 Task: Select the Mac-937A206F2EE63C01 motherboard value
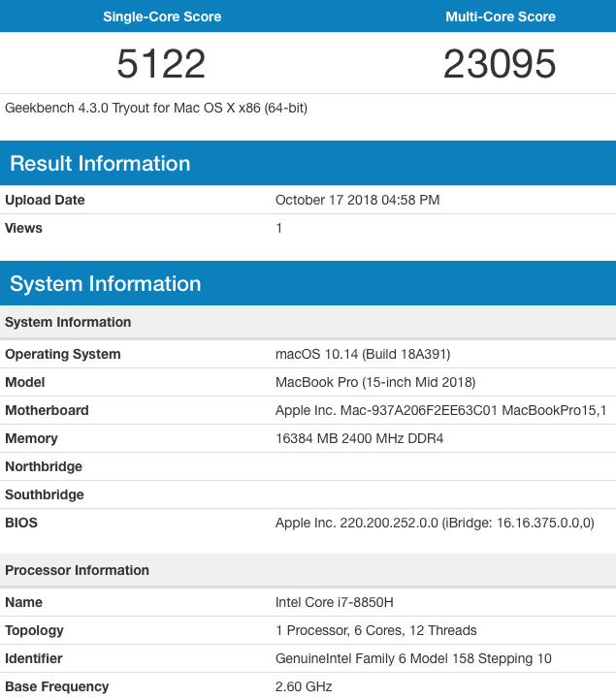(440, 410)
